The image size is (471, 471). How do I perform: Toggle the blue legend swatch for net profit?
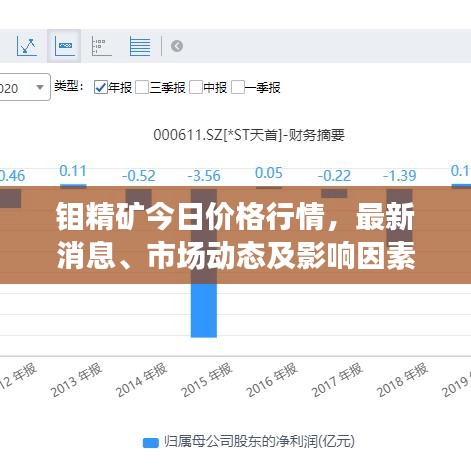click(x=151, y=443)
